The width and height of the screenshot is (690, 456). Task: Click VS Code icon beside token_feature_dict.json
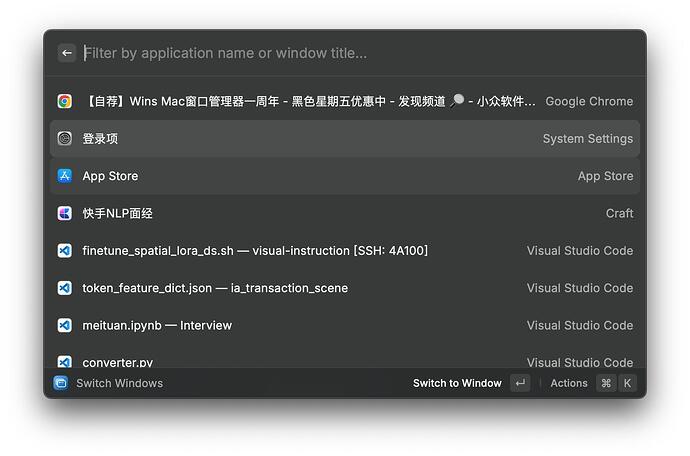click(x=64, y=288)
